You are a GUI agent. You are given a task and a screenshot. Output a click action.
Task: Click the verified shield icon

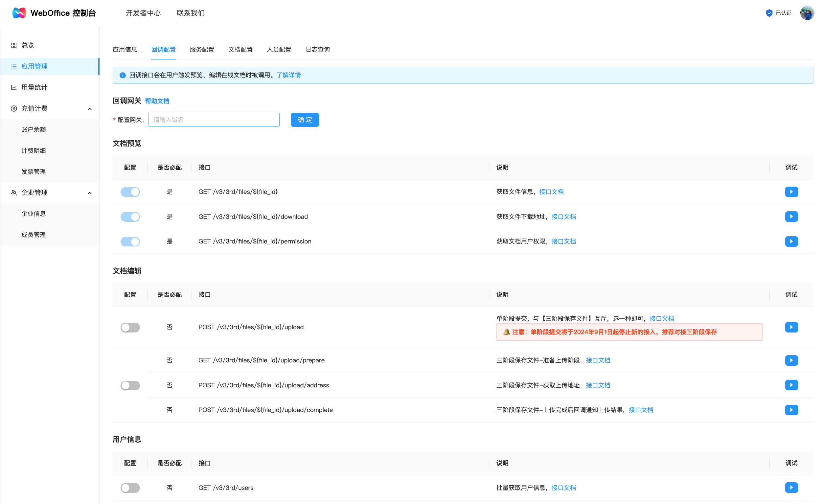769,13
